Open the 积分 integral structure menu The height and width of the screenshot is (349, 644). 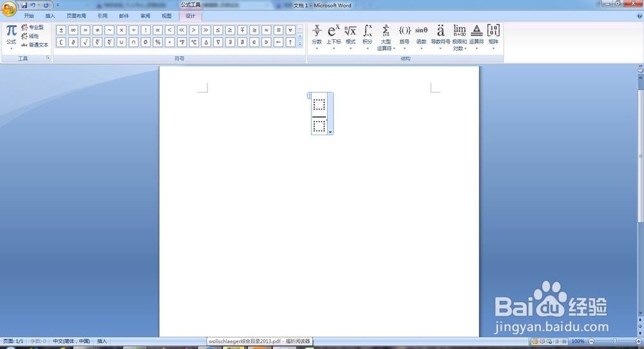click(x=368, y=37)
